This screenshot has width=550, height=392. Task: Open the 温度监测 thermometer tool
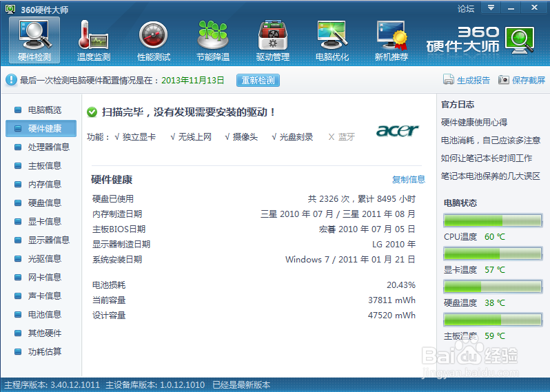tap(93, 40)
